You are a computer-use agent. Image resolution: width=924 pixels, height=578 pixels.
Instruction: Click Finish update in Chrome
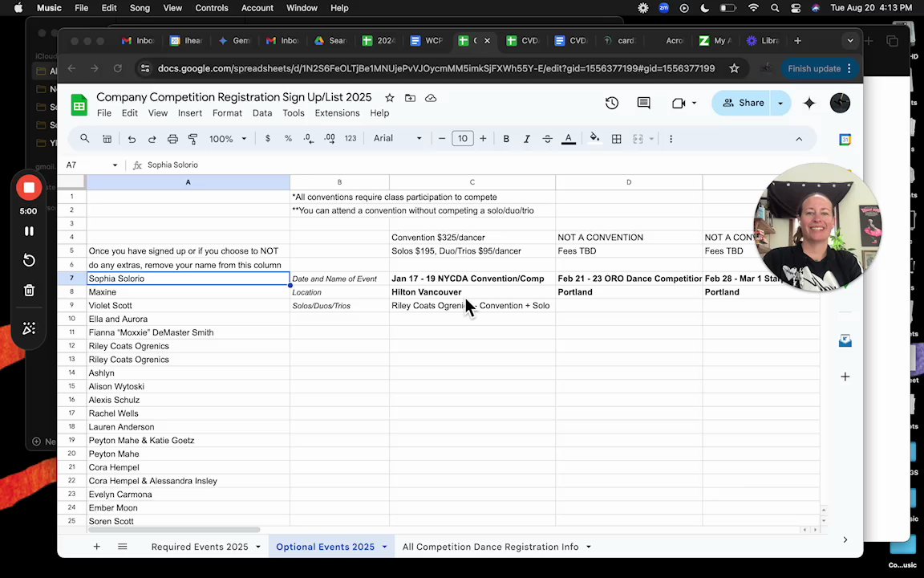pyautogui.click(x=814, y=68)
